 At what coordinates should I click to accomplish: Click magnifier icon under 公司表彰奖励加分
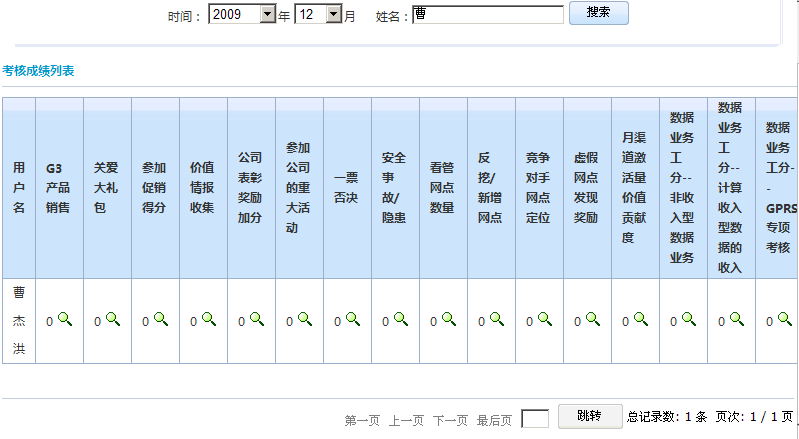[257, 319]
